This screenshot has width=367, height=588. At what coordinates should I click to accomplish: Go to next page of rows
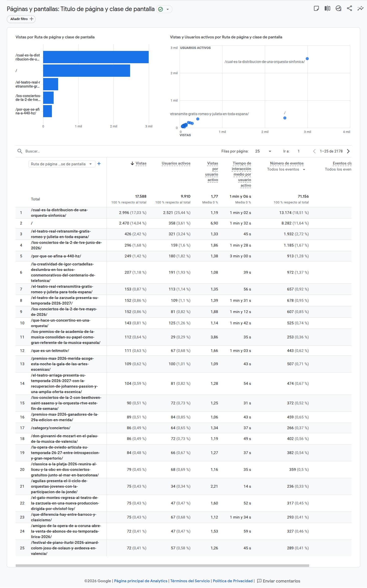click(x=348, y=151)
